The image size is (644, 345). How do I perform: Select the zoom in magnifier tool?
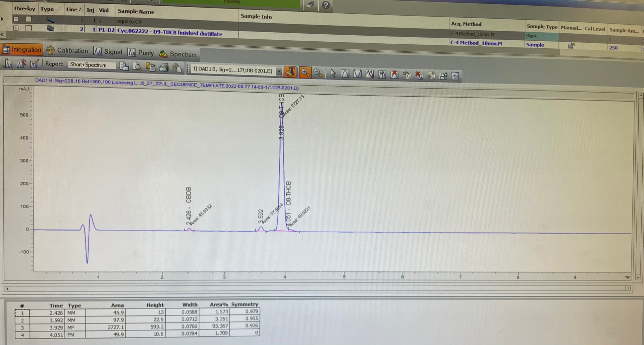305,72
